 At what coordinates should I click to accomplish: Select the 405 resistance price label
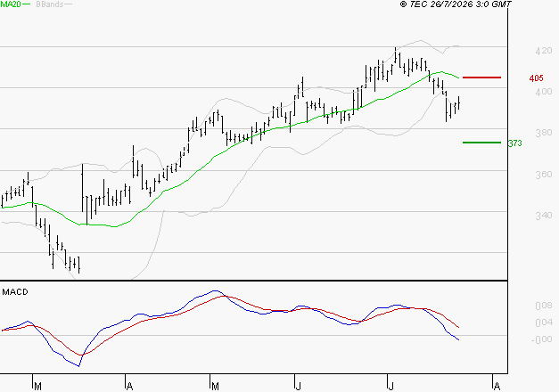(536, 78)
